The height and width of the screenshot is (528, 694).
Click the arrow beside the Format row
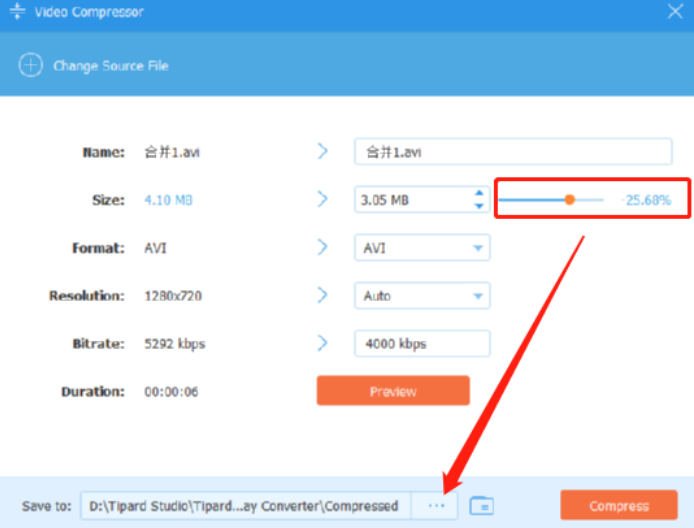click(322, 247)
